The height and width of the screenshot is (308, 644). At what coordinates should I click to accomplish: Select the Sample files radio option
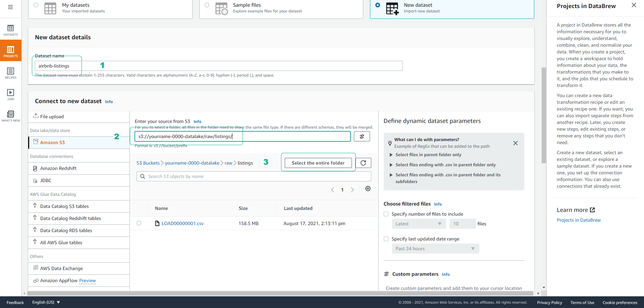point(207,5)
